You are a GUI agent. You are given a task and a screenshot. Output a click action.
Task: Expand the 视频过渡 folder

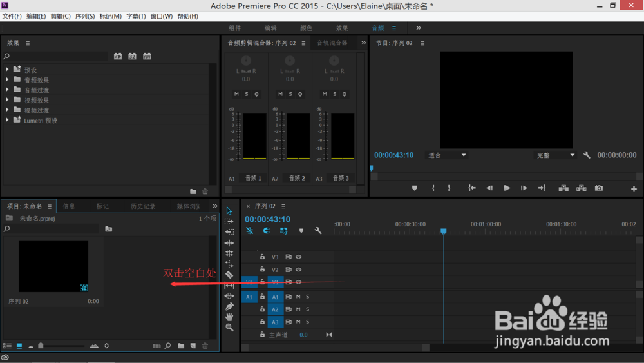pyautogui.click(x=7, y=110)
